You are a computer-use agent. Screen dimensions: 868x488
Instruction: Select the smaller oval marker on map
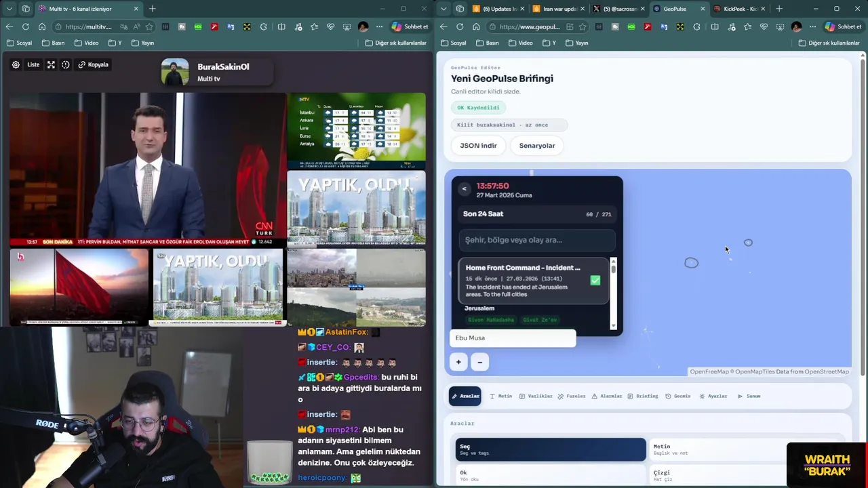point(748,243)
